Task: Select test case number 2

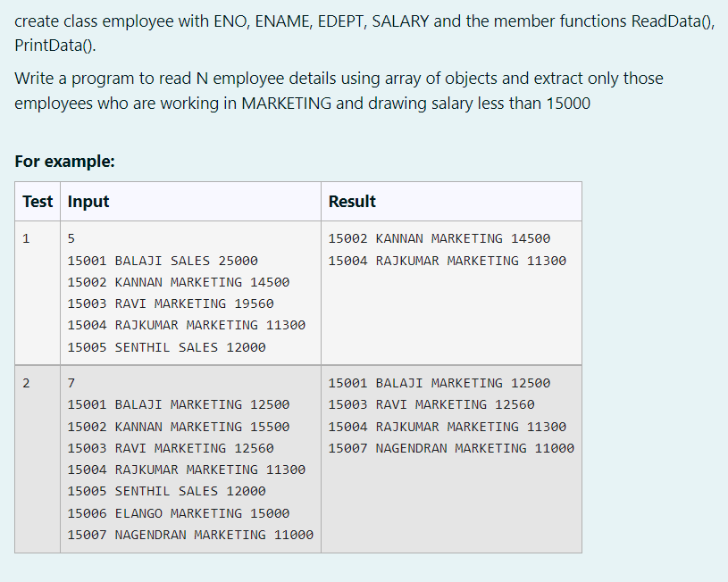Action: pos(26,383)
